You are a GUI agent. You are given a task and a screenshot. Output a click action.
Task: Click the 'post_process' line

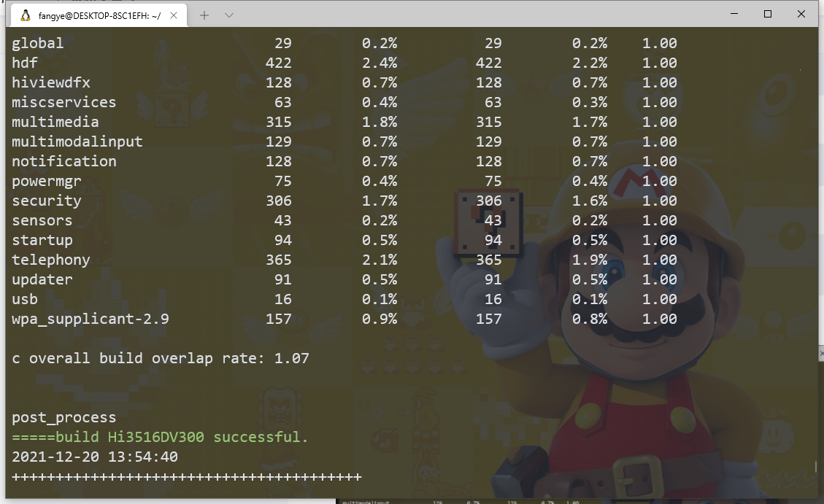tap(64, 417)
